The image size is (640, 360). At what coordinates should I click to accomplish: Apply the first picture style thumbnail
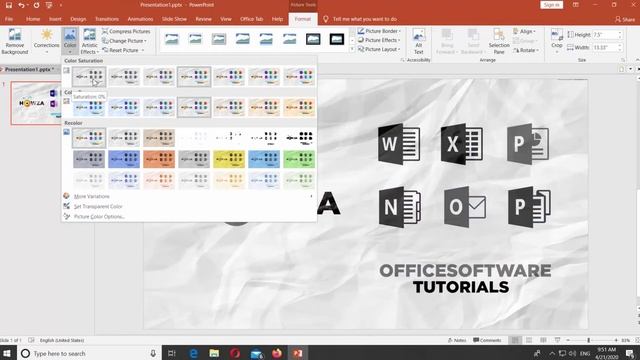point(172,39)
